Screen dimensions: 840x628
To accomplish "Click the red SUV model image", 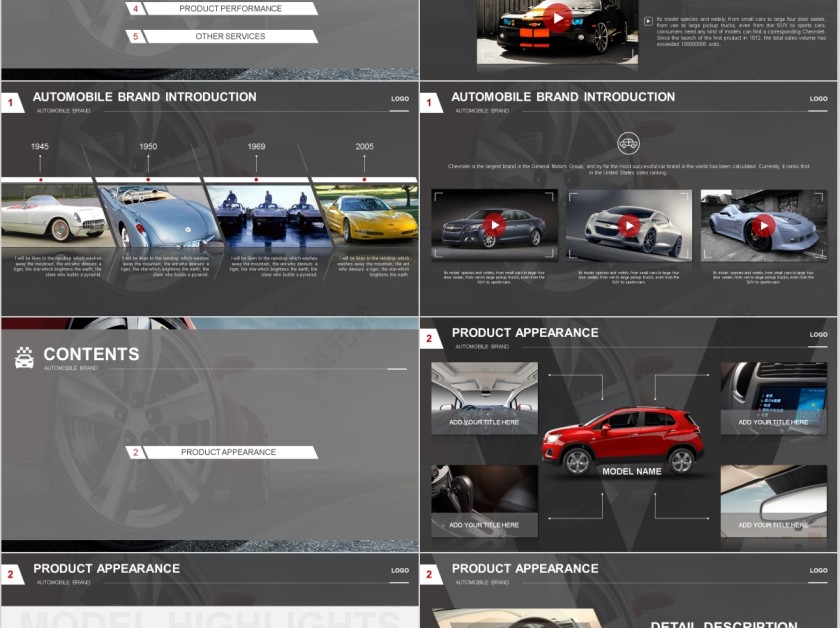I will click(x=622, y=437).
